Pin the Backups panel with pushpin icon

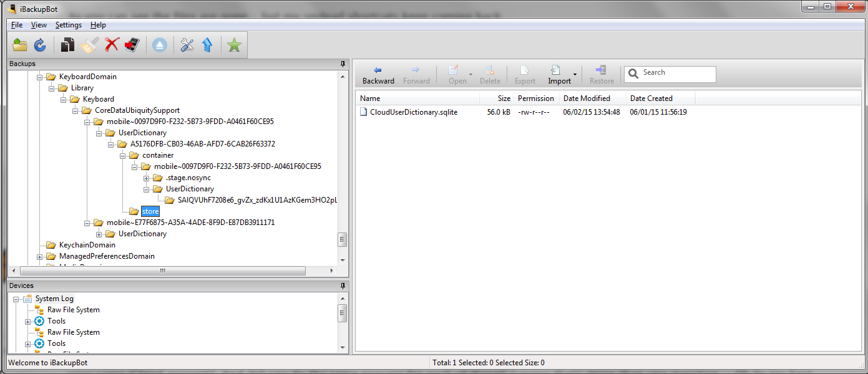[343, 64]
